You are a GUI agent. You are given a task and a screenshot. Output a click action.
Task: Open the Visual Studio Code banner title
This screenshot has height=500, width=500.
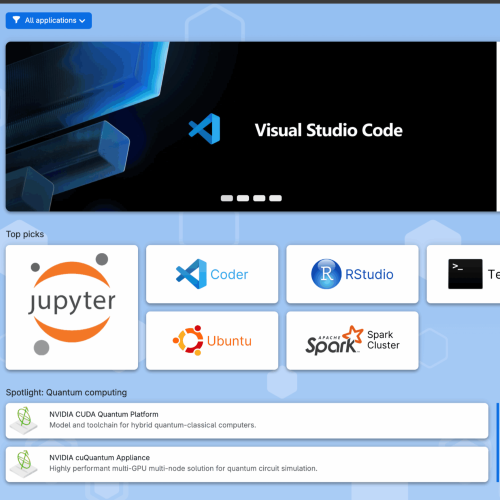click(329, 130)
